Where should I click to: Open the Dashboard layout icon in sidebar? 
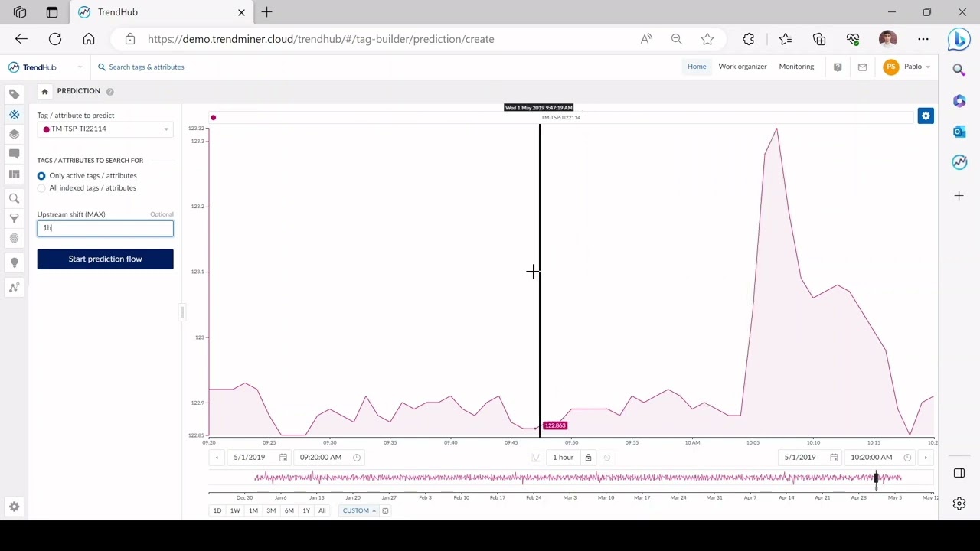14,174
